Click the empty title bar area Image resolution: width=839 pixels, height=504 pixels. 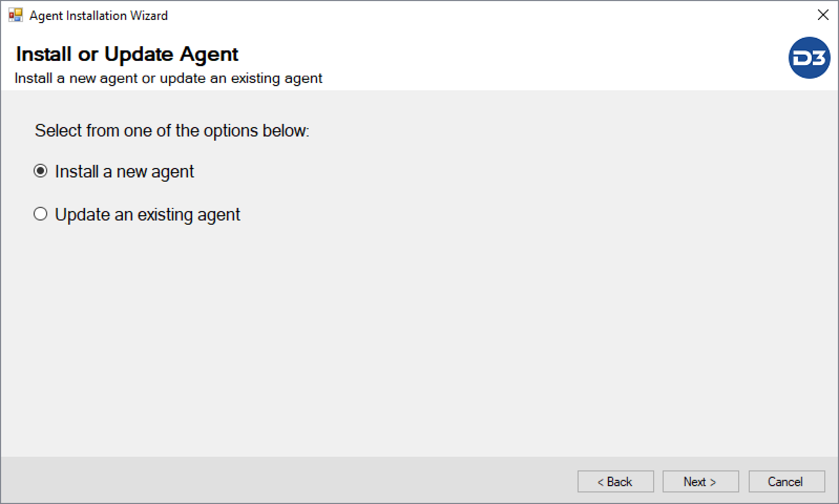(x=473, y=15)
